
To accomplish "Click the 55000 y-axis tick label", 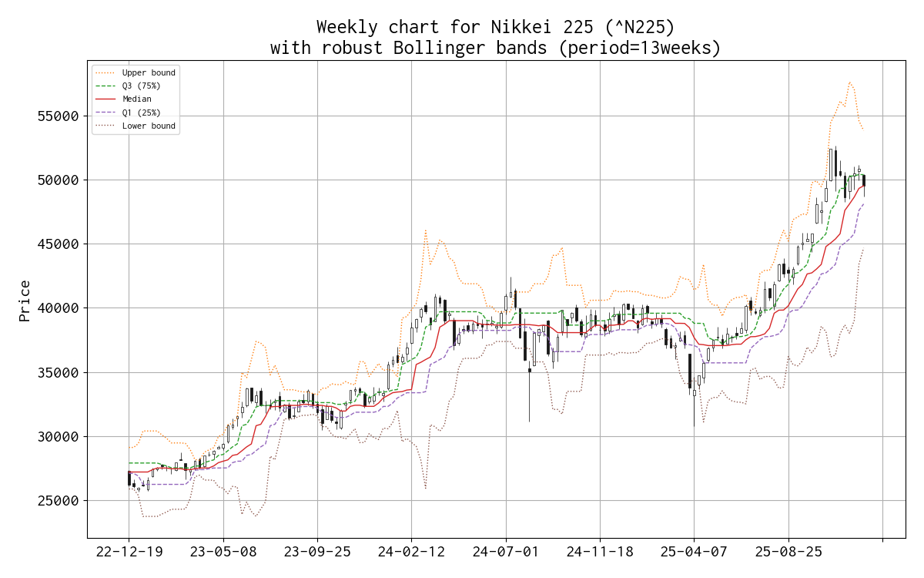I will click(59, 116).
